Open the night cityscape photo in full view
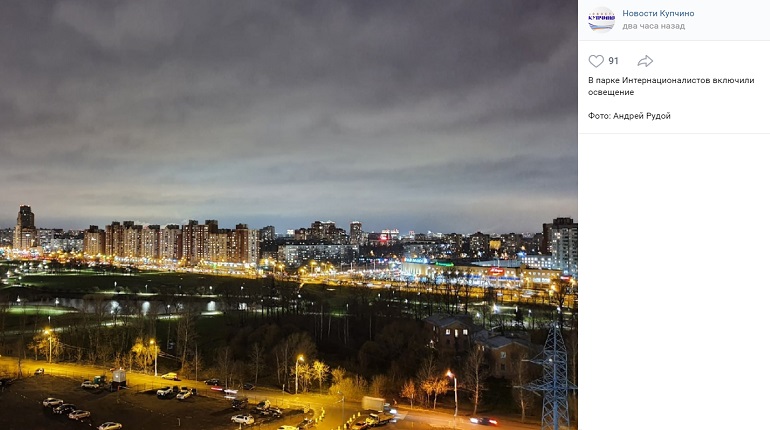 click(289, 215)
